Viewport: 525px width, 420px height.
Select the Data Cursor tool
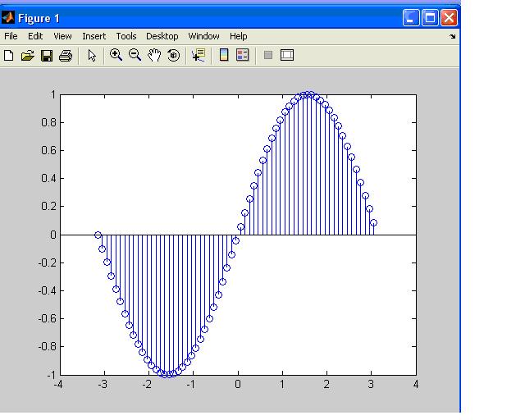pos(199,55)
